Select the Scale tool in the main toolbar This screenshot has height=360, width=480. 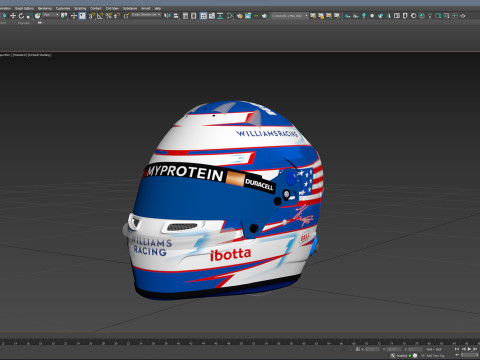[x=29, y=16]
